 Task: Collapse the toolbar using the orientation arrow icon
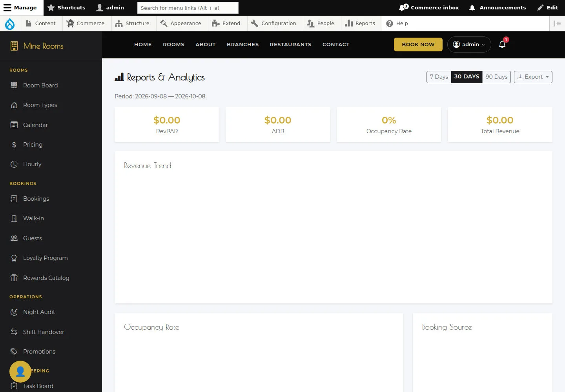tap(557, 24)
